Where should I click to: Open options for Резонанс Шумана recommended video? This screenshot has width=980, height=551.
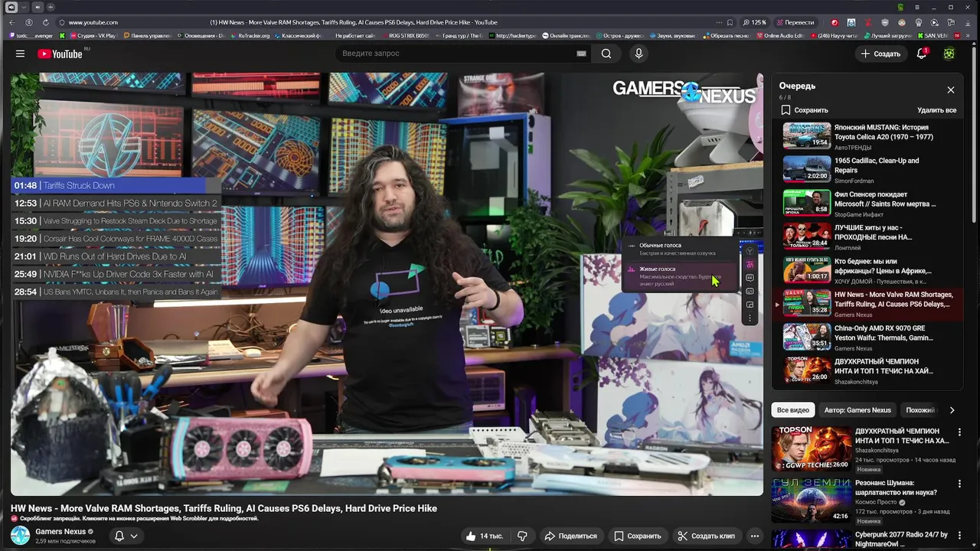coord(959,484)
